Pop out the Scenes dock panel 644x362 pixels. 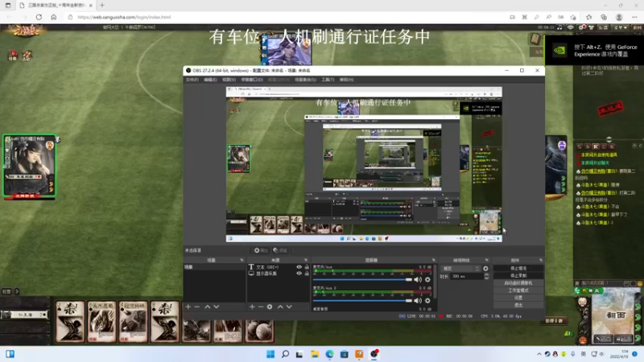[x=242, y=260]
